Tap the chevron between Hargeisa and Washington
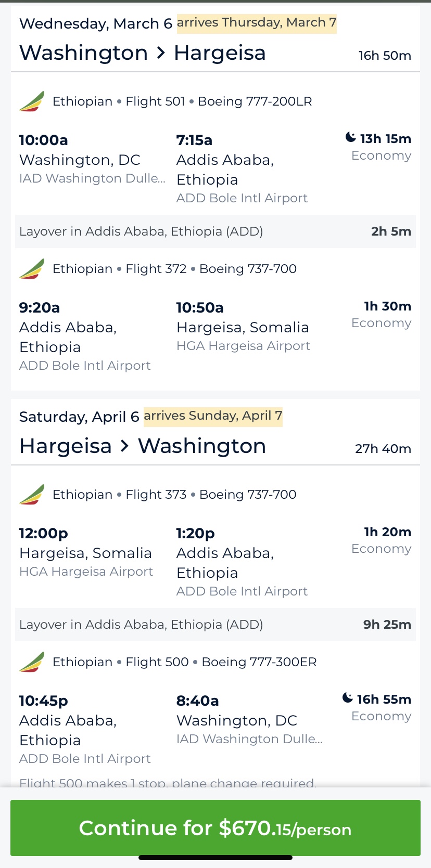431x868 pixels. (124, 446)
